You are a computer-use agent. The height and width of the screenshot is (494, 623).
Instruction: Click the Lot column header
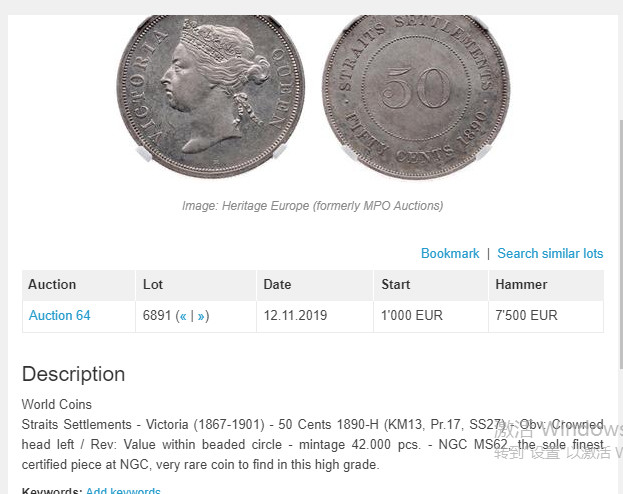tap(196, 285)
